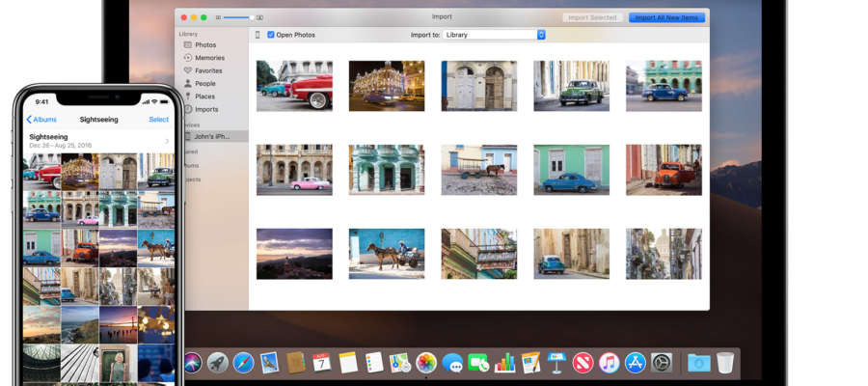This screenshot has width=868, height=386.
Task: Select horse cart against blue wall photo
Action: coord(387,254)
